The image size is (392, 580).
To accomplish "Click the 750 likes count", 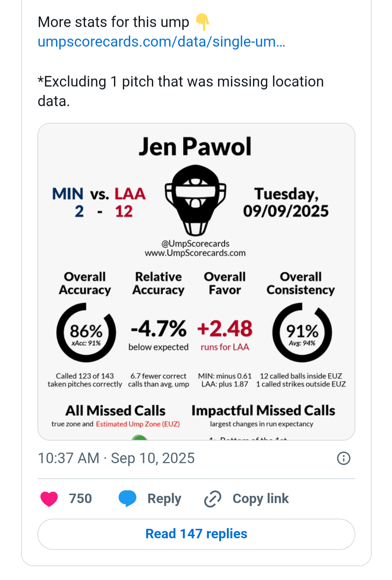I will pyautogui.click(x=80, y=499).
